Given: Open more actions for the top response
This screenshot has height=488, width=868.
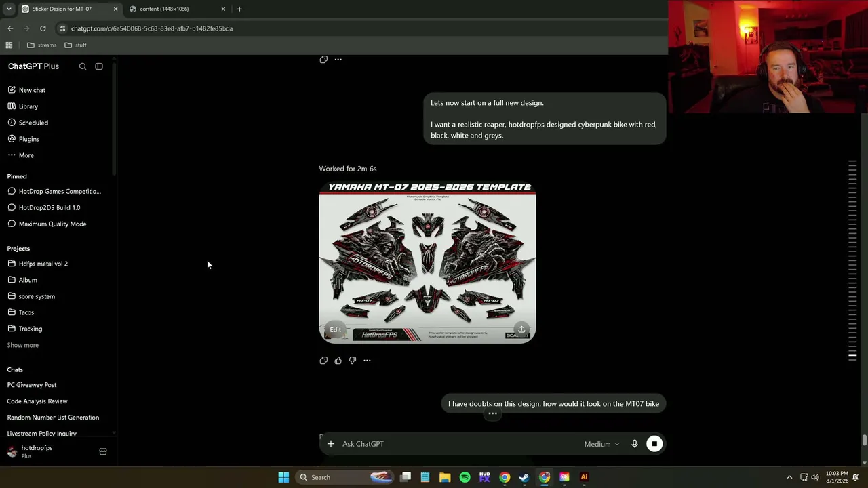Looking at the screenshot, I should point(338,60).
